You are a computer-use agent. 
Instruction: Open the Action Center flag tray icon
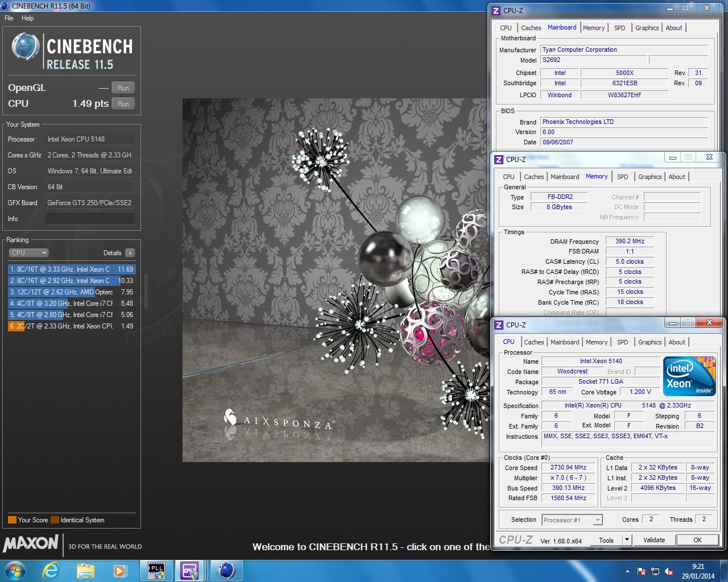tap(642, 571)
